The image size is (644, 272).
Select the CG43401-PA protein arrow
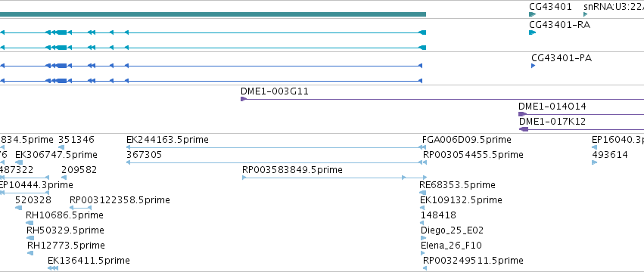coord(533,66)
